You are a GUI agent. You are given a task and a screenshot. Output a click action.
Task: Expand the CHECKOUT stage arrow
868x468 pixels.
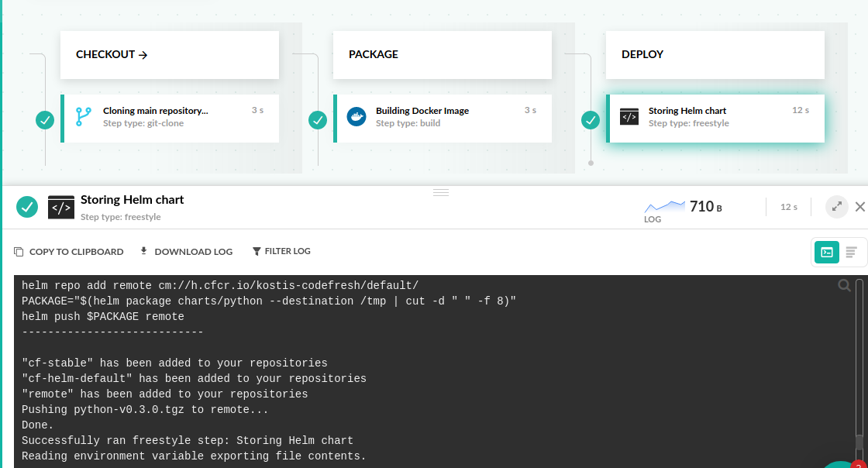tap(143, 55)
